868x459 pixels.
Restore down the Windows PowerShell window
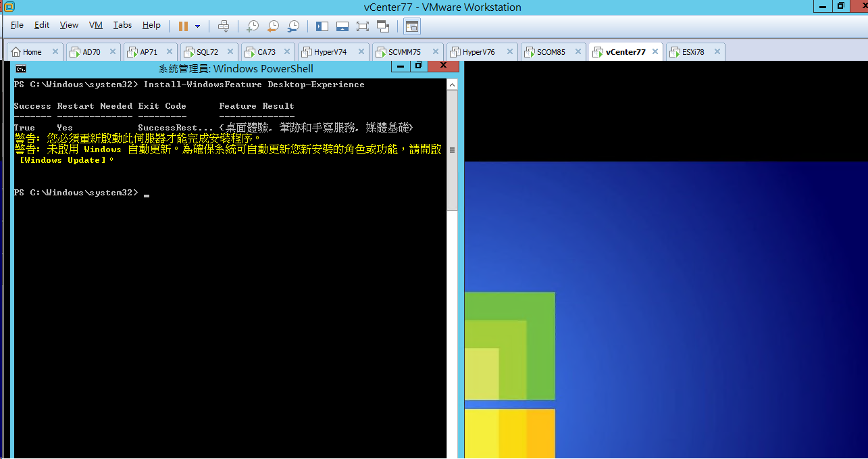(x=419, y=66)
